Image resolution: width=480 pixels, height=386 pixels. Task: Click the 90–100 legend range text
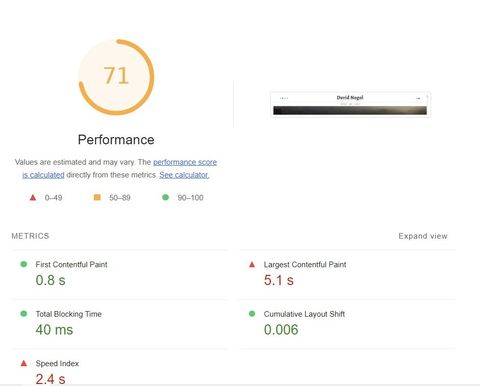(x=190, y=198)
